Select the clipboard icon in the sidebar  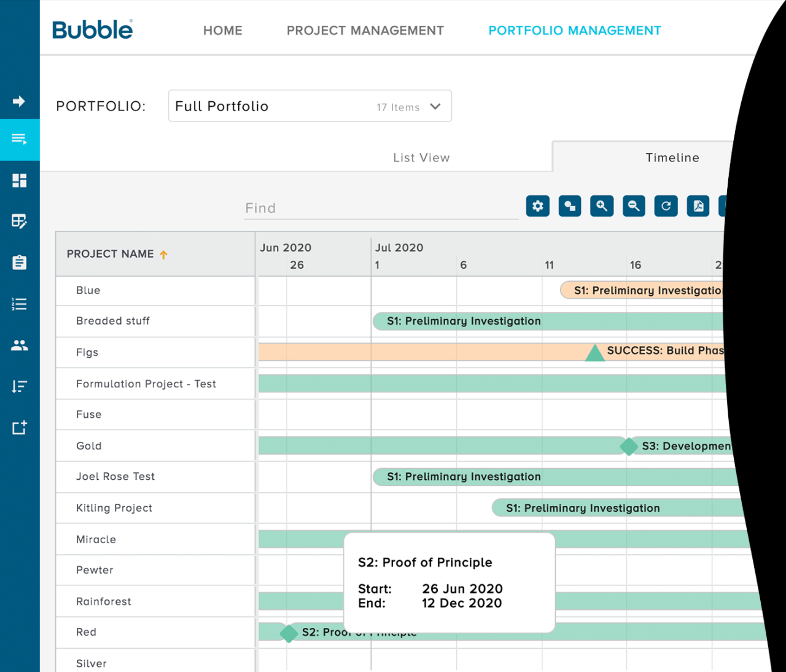click(20, 261)
